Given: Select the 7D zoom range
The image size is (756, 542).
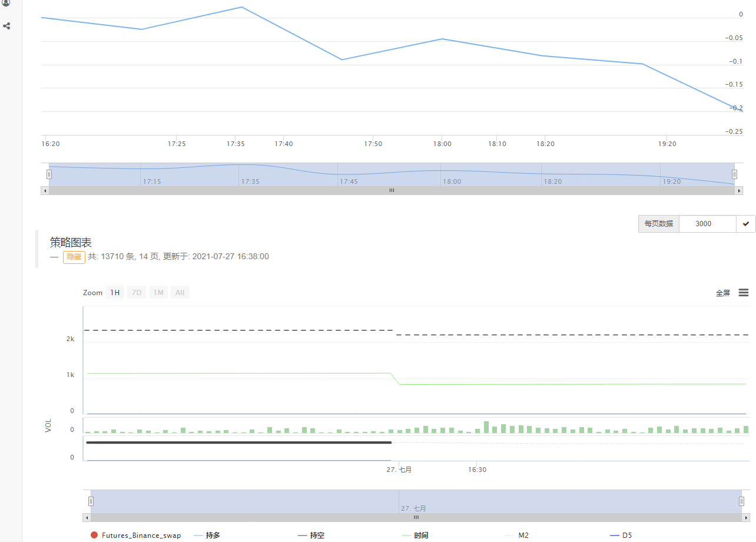Looking at the screenshot, I should 137,293.
